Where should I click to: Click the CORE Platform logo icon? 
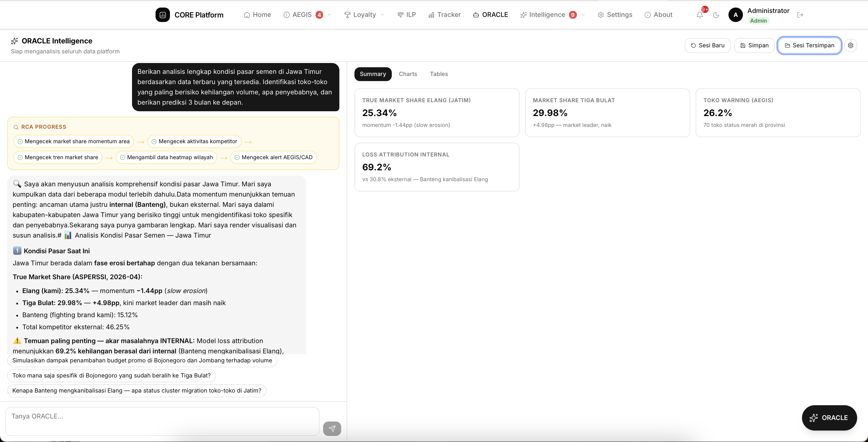pyautogui.click(x=162, y=15)
